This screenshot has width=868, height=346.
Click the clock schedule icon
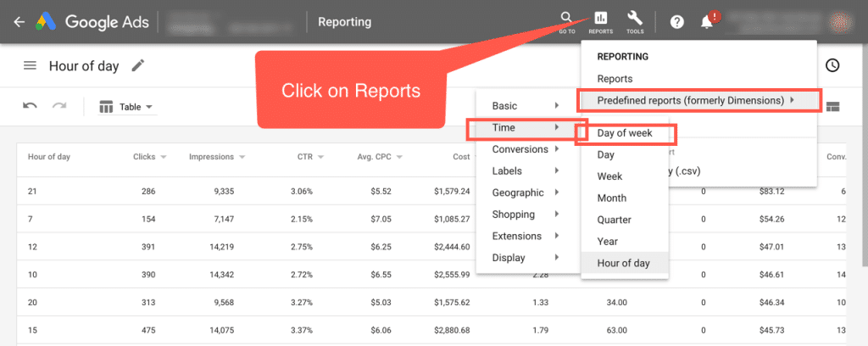click(x=832, y=65)
